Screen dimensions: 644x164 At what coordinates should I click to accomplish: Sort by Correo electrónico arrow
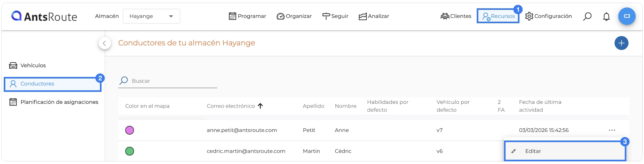260,106
